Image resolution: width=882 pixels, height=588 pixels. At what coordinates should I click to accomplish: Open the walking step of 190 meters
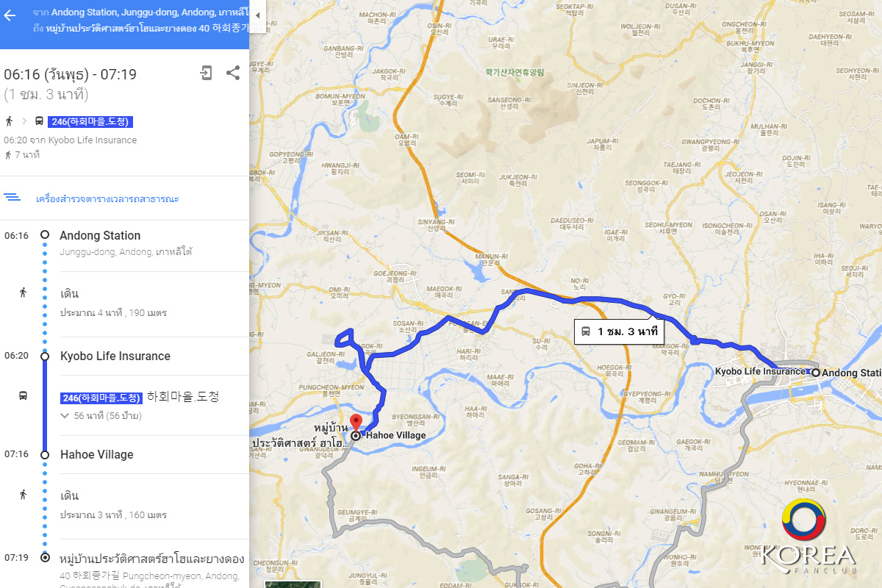click(124, 303)
